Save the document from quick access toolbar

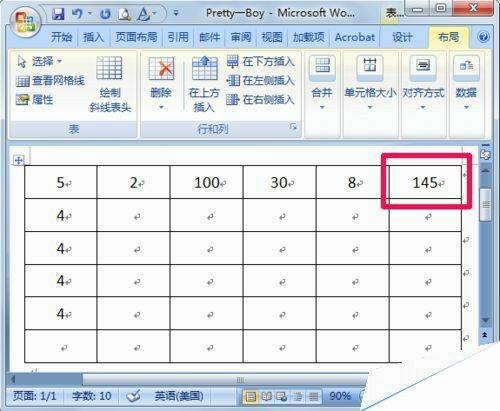point(58,14)
